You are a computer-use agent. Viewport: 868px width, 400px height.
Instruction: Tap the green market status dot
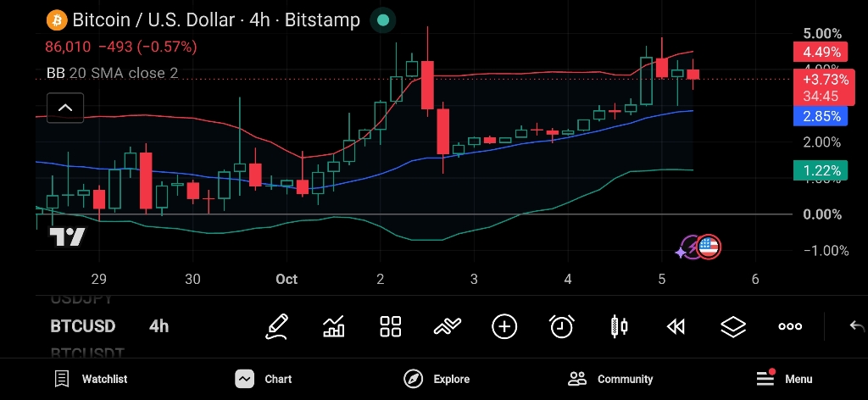point(382,20)
